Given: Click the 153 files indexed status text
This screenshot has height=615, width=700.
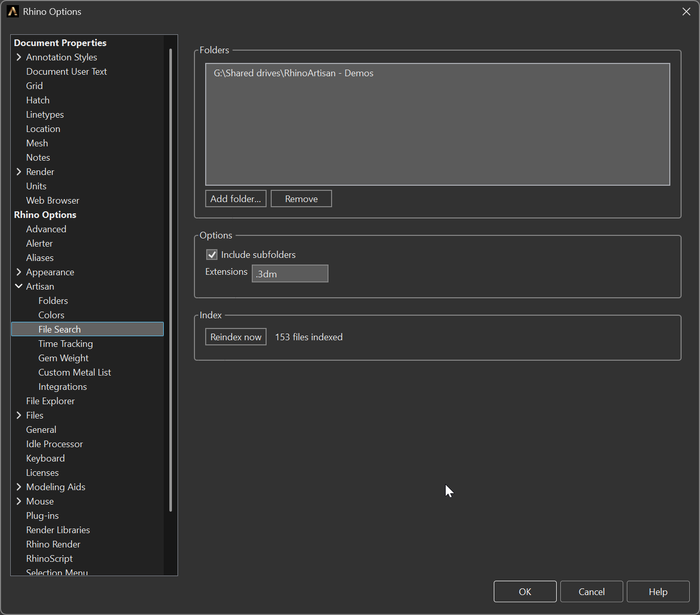Looking at the screenshot, I should coord(309,337).
